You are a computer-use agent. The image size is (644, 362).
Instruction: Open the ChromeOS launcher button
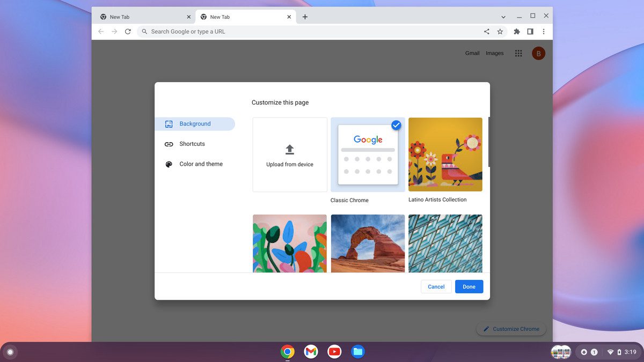pos(10,352)
